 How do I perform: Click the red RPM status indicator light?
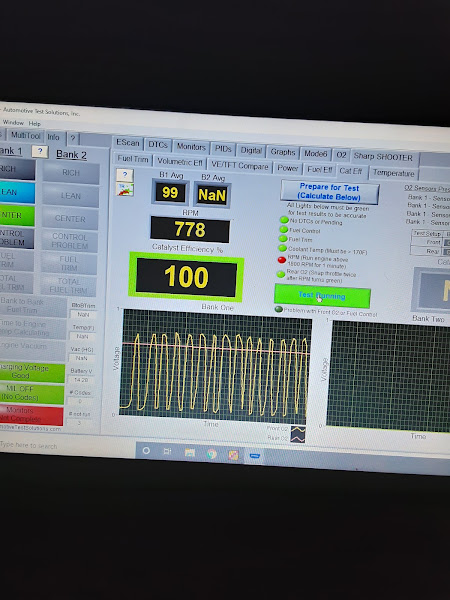pyautogui.click(x=282, y=260)
